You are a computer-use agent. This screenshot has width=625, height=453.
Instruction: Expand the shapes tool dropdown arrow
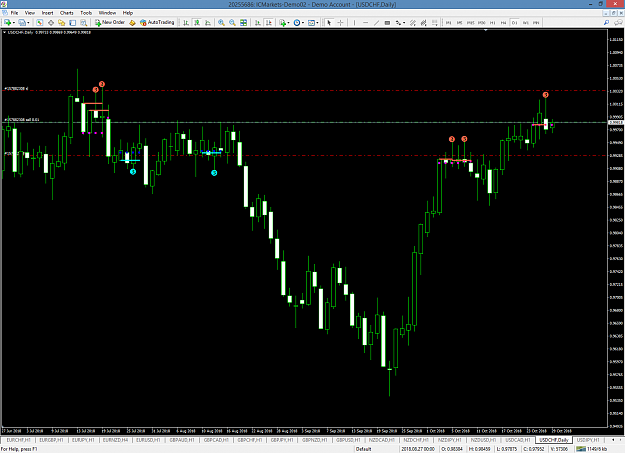pyautogui.click(x=404, y=23)
